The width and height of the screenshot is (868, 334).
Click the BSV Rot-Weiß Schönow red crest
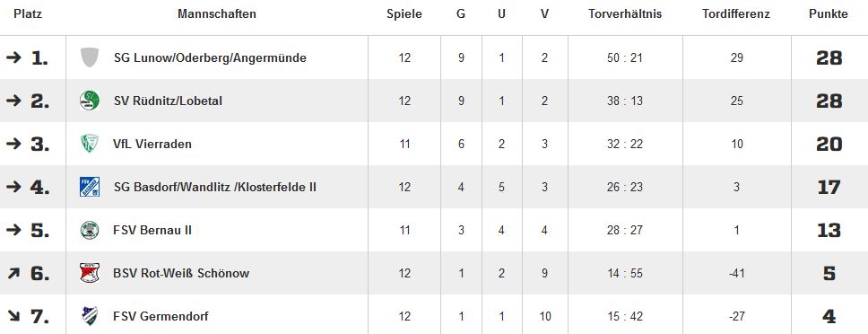(x=90, y=273)
